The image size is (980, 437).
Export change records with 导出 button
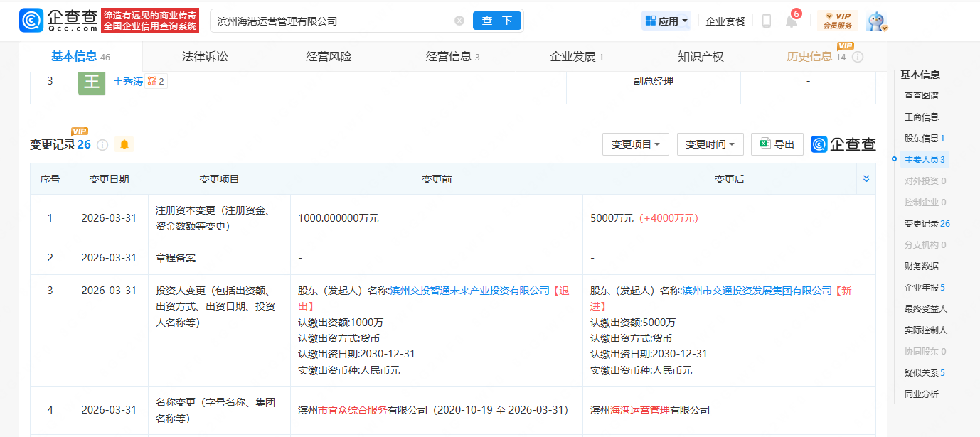[777, 144]
